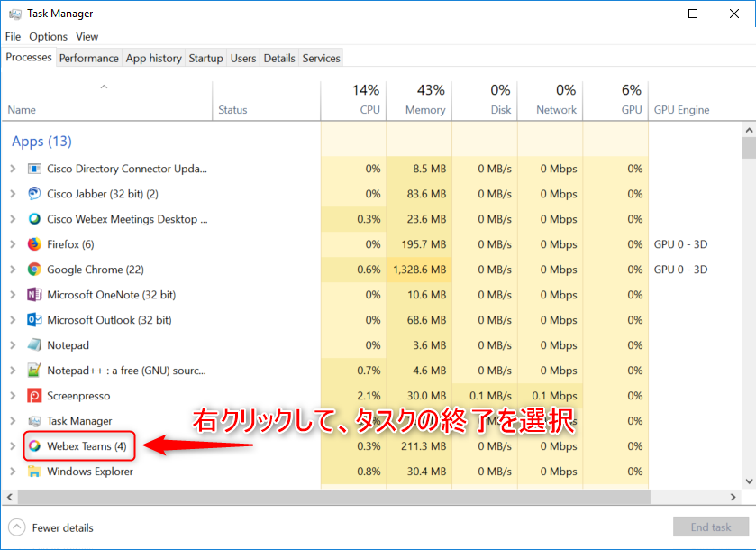Click the horizontal scrollbar right arrow
The height and width of the screenshot is (550, 756).
(733, 497)
